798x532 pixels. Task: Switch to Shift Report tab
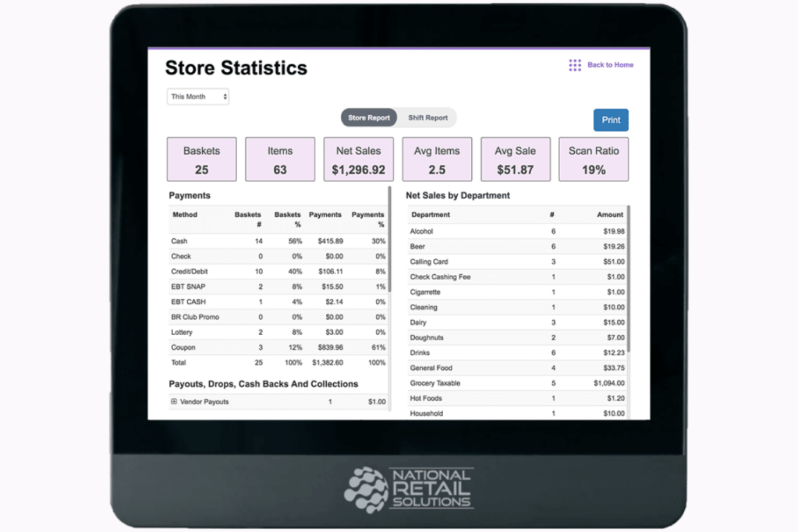click(428, 118)
